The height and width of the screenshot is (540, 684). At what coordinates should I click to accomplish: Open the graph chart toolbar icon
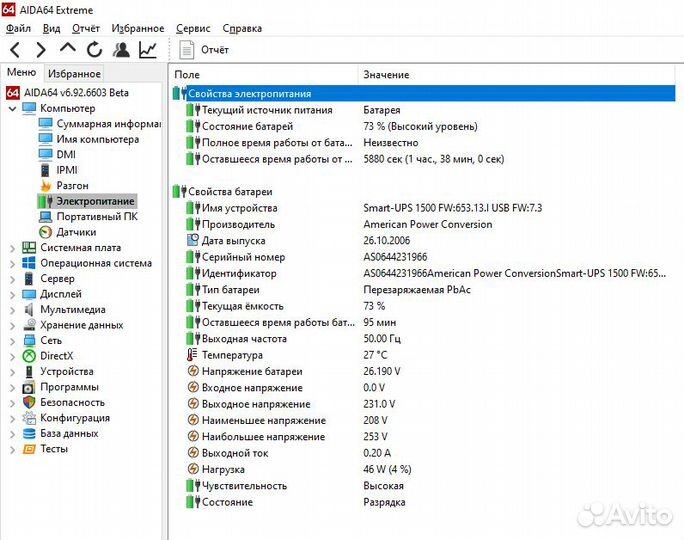click(x=148, y=50)
